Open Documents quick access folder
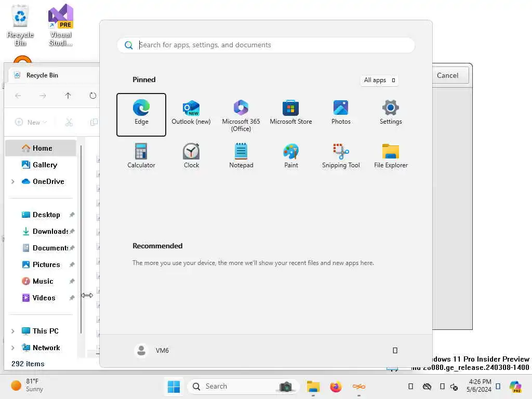Image resolution: width=532 pixels, height=399 pixels. tap(41, 248)
